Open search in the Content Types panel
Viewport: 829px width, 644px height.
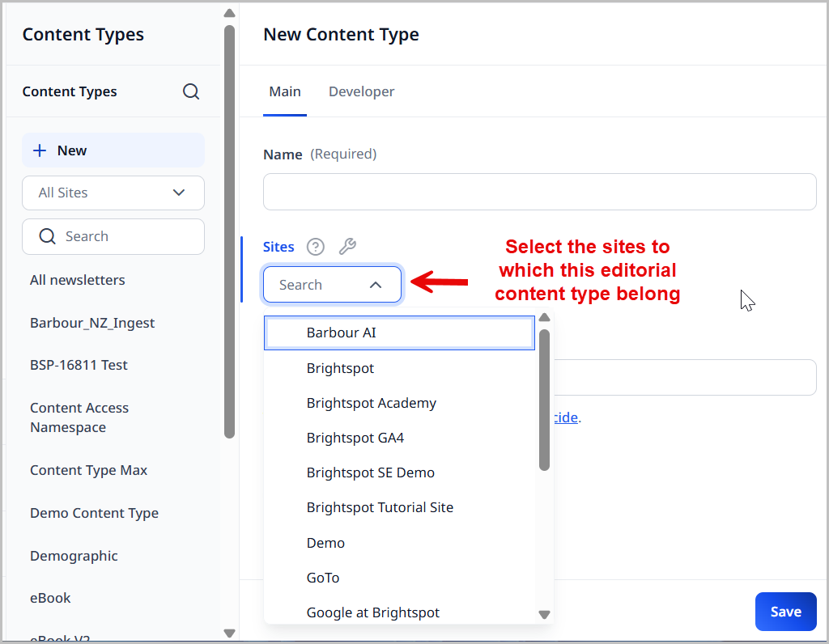(191, 91)
